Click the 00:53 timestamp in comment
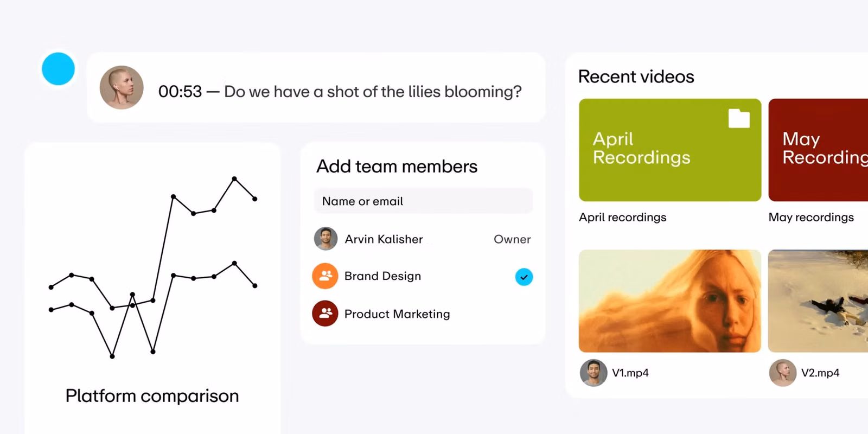 [180, 92]
